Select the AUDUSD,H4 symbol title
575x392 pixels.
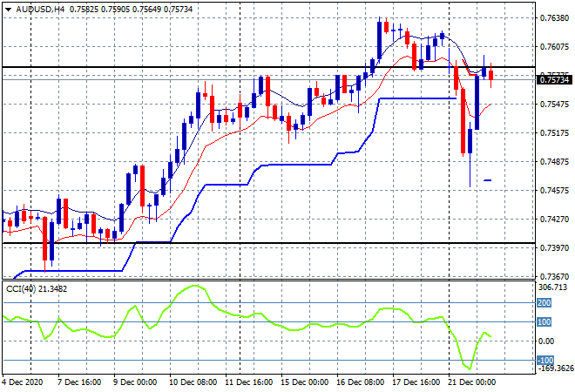click(40, 10)
